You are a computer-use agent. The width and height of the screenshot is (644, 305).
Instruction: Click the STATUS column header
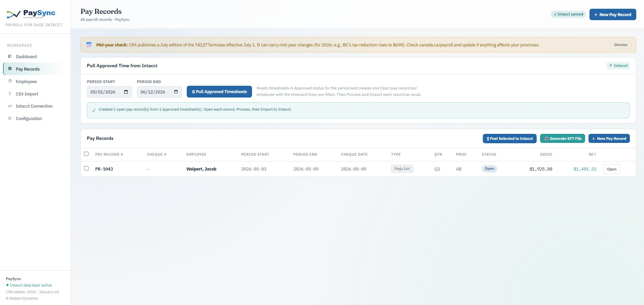click(x=489, y=154)
